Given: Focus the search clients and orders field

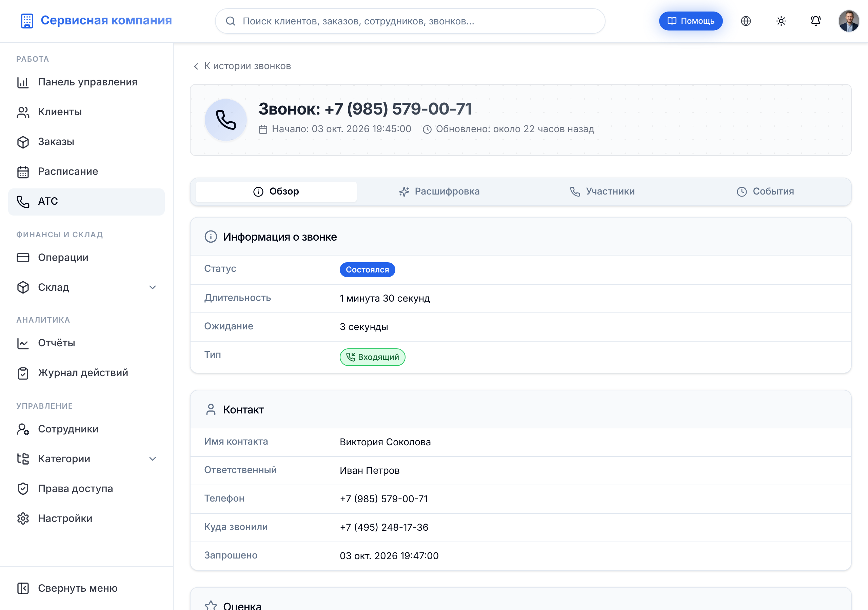Looking at the screenshot, I should (x=410, y=21).
